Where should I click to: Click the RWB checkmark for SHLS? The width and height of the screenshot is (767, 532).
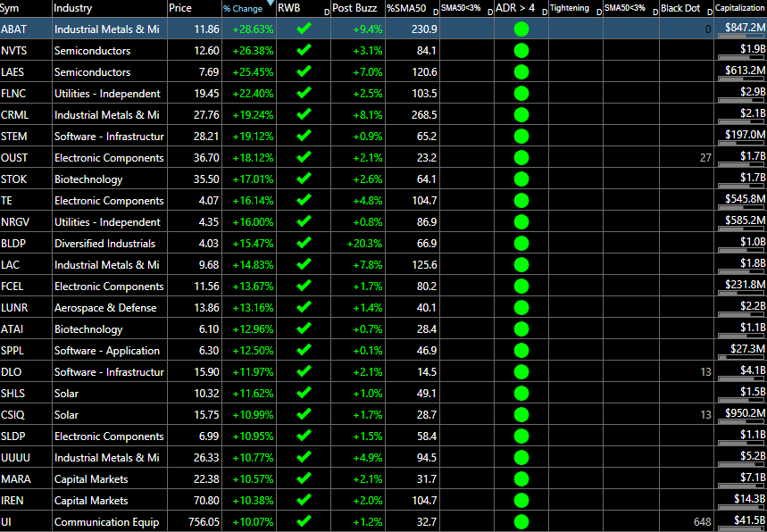(304, 393)
